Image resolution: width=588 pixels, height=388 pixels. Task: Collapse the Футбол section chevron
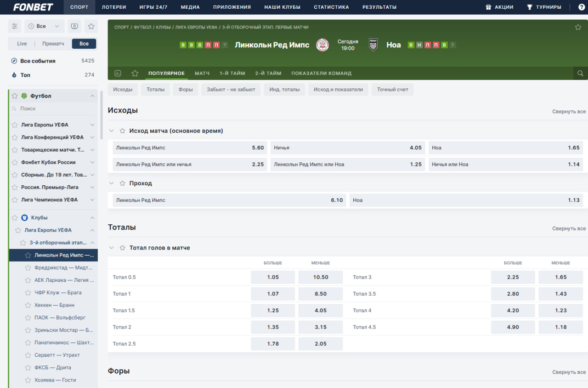click(92, 96)
